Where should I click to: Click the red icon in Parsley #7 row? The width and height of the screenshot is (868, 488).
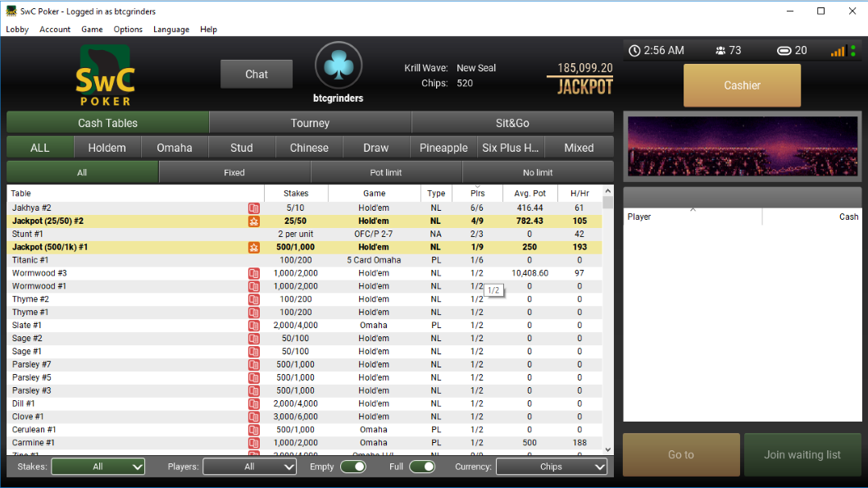[253, 365]
